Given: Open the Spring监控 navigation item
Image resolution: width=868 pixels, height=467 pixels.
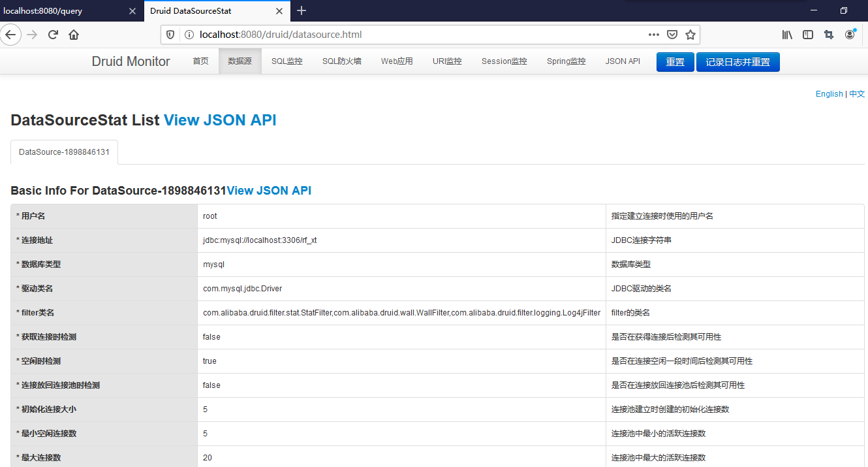Looking at the screenshot, I should pos(566,61).
